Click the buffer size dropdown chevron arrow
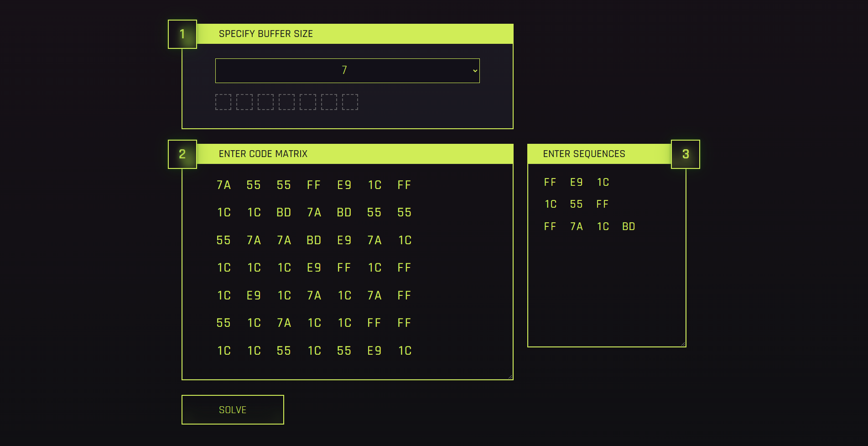 pyautogui.click(x=475, y=71)
